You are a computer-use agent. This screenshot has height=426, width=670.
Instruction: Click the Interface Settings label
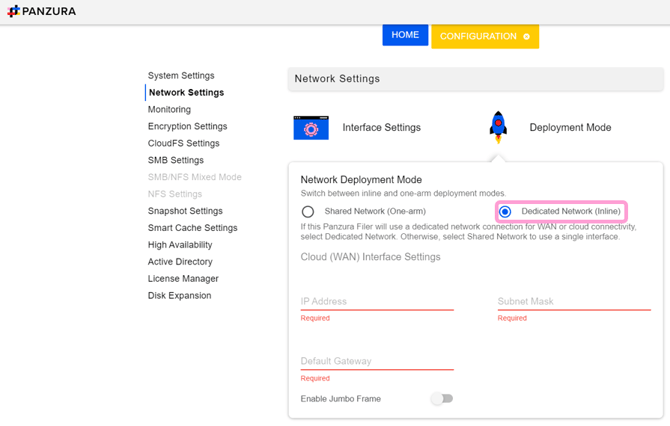(x=382, y=127)
